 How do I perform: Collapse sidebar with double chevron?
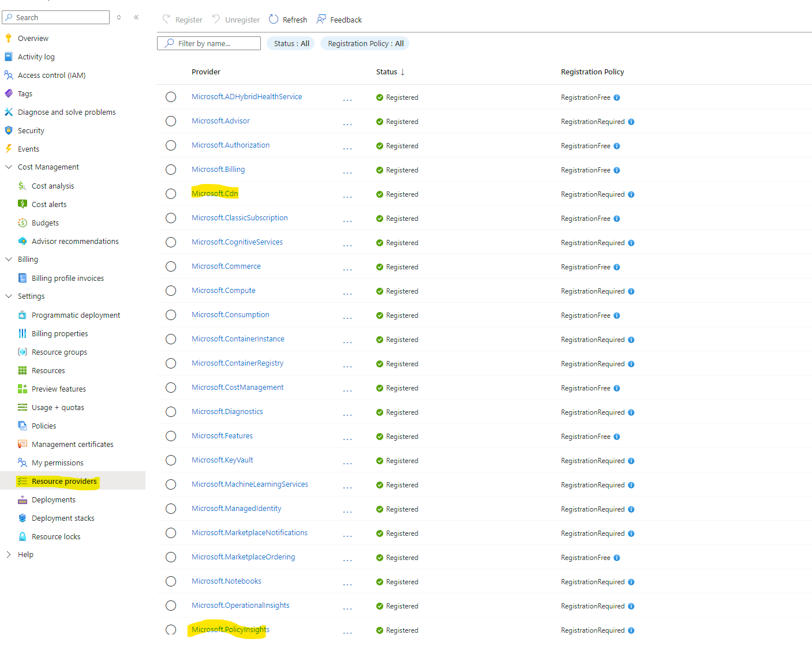click(136, 17)
